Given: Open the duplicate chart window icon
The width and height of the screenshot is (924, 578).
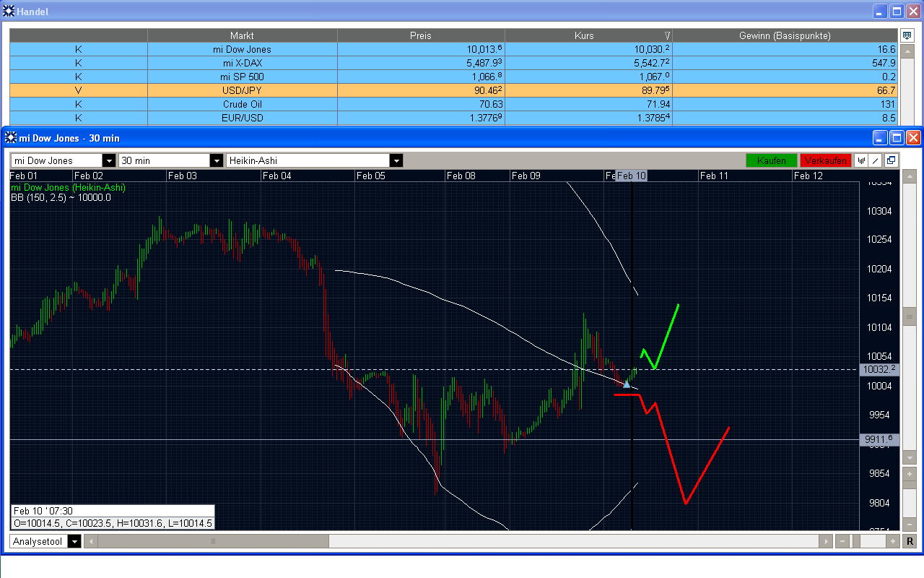Looking at the screenshot, I should (x=891, y=160).
